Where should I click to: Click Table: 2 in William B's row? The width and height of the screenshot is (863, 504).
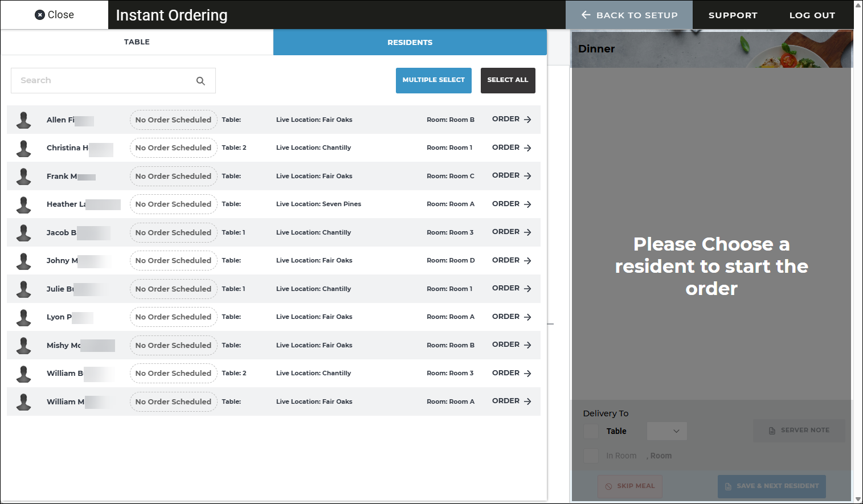tap(234, 373)
